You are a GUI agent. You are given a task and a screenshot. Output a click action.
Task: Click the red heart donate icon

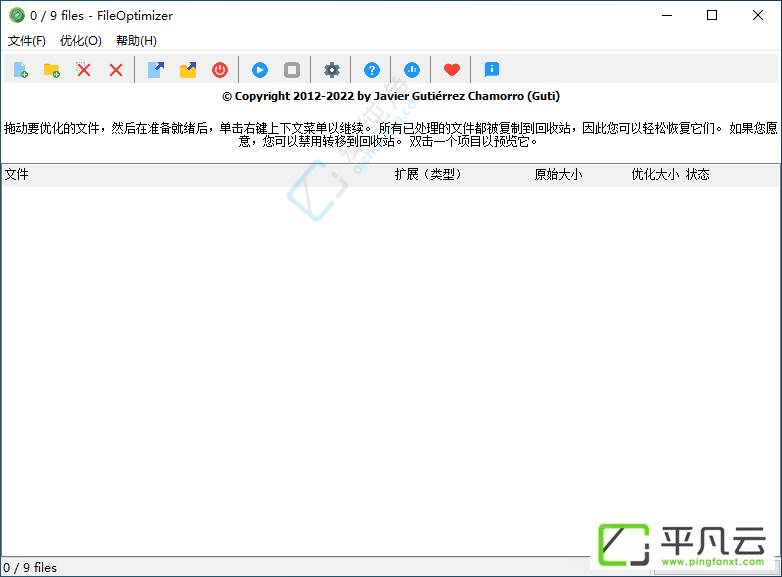pyautogui.click(x=452, y=70)
